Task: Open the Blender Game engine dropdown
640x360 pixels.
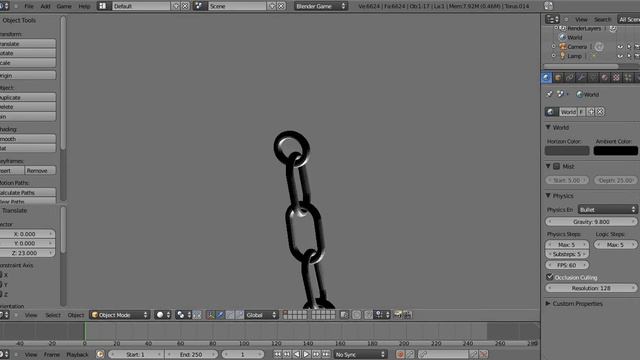Action: pos(320,6)
